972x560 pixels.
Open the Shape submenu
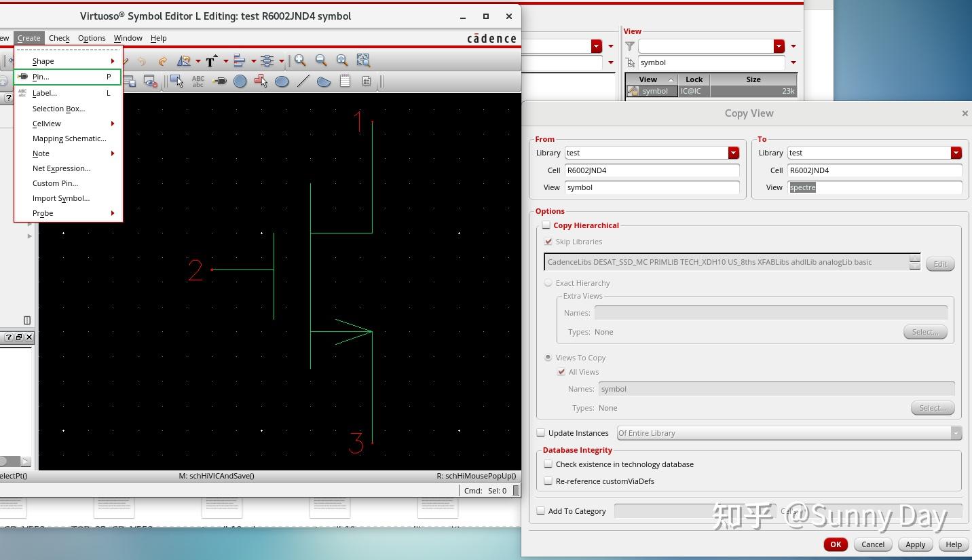43,61
